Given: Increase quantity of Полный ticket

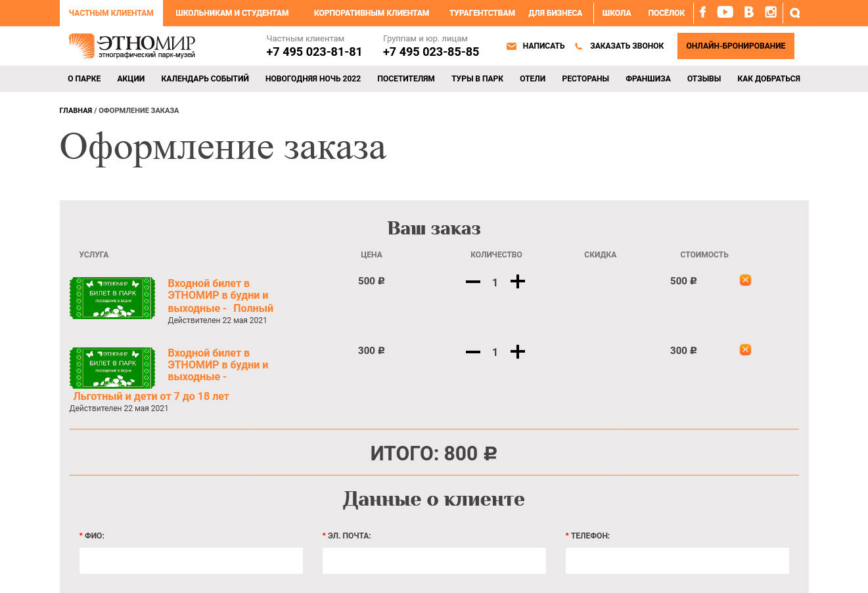Looking at the screenshot, I should tap(518, 282).
